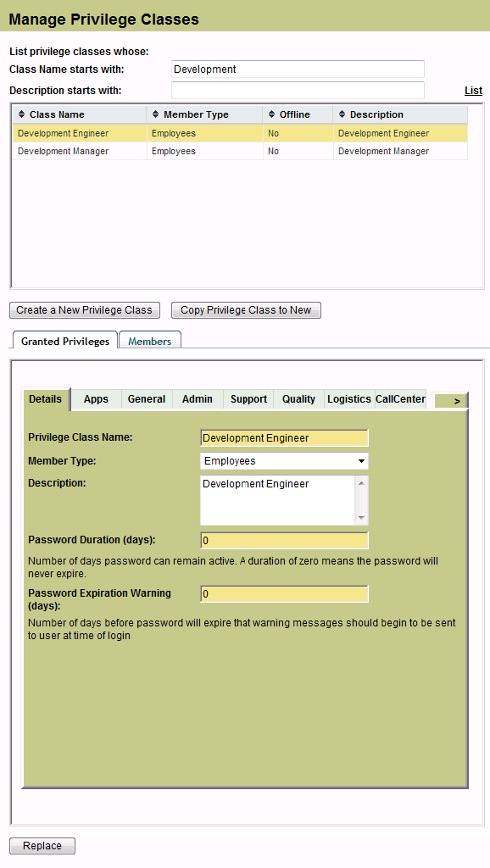Open the Apps privileges tab
The width and height of the screenshot is (490, 868).
pyautogui.click(x=96, y=399)
